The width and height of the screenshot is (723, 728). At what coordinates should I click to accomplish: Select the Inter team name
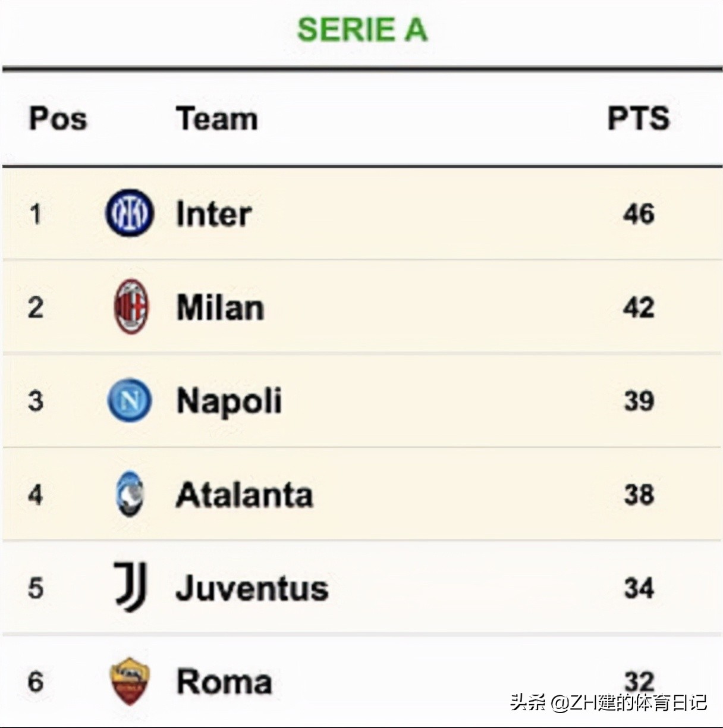214,214
